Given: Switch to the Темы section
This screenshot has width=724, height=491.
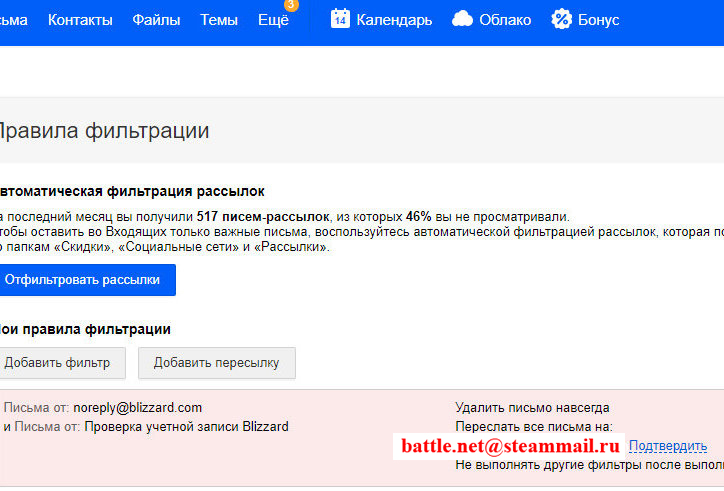Looking at the screenshot, I should click(x=219, y=20).
